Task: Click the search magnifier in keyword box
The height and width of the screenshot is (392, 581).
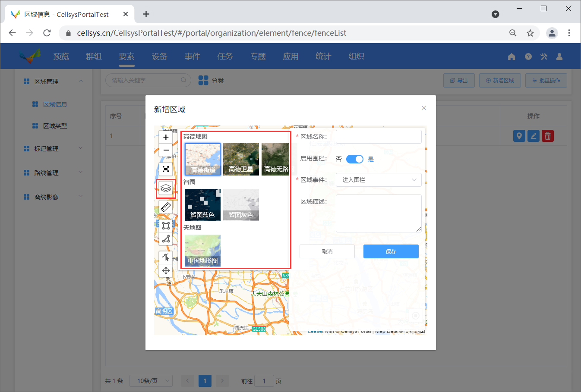Action: 183,80
